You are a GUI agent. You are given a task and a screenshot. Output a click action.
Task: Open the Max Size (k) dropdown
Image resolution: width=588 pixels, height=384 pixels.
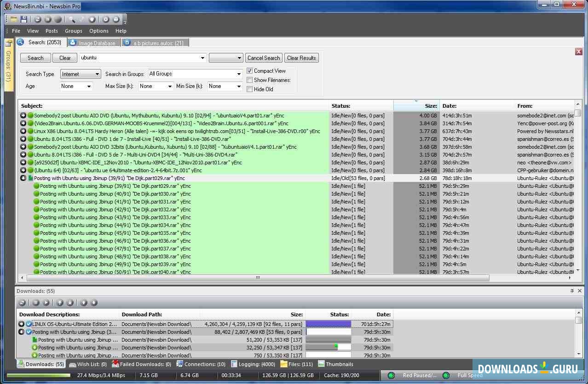156,86
